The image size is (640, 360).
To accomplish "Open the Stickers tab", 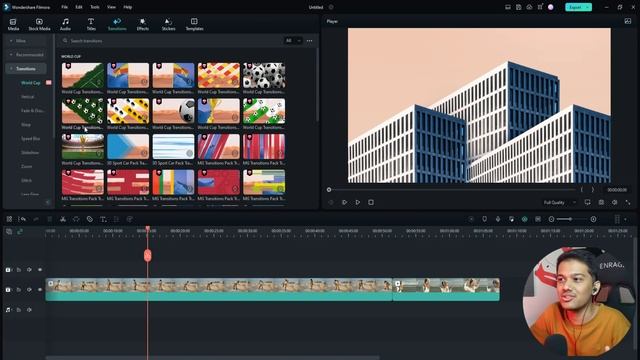I will pyautogui.click(x=168, y=24).
